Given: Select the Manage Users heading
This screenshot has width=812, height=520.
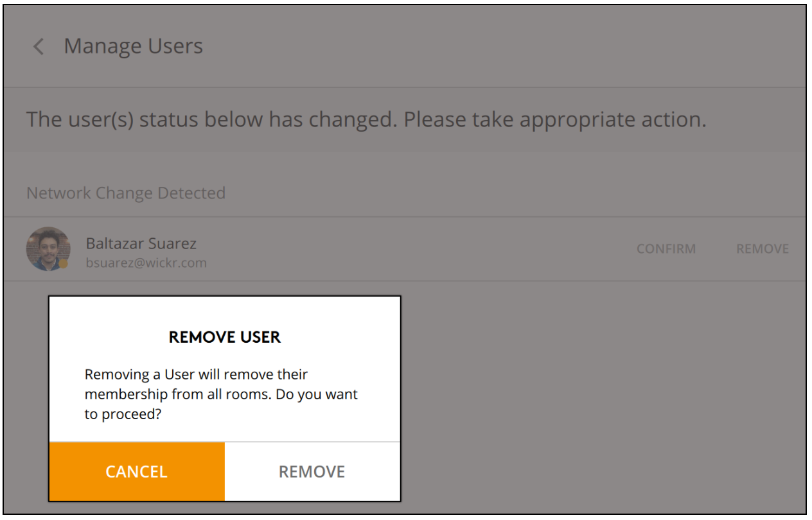Looking at the screenshot, I should tap(134, 46).
